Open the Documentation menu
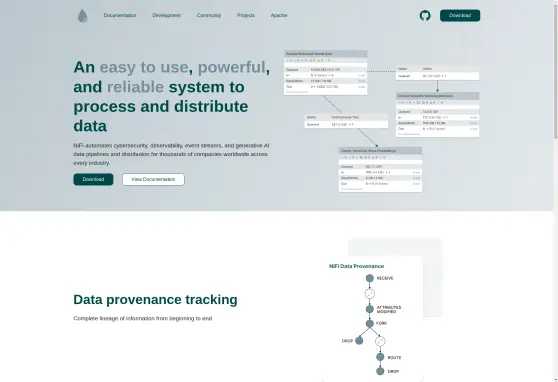This screenshot has height=382, width=558. point(120,15)
